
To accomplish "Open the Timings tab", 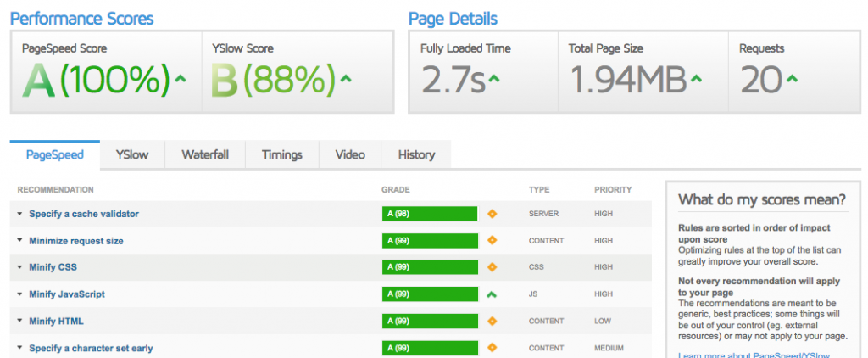I will coord(282,154).
